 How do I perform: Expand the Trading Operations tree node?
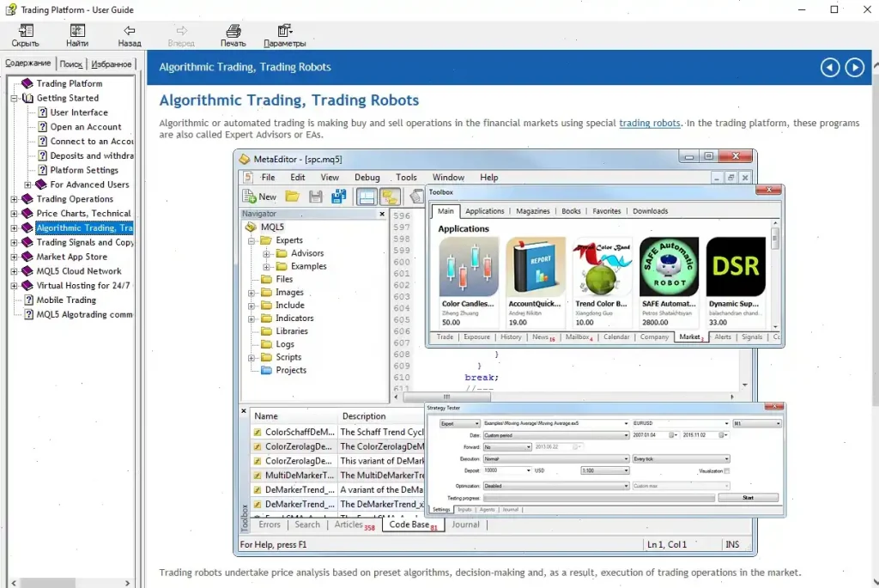pyautogui.click(x=15, y=199)
